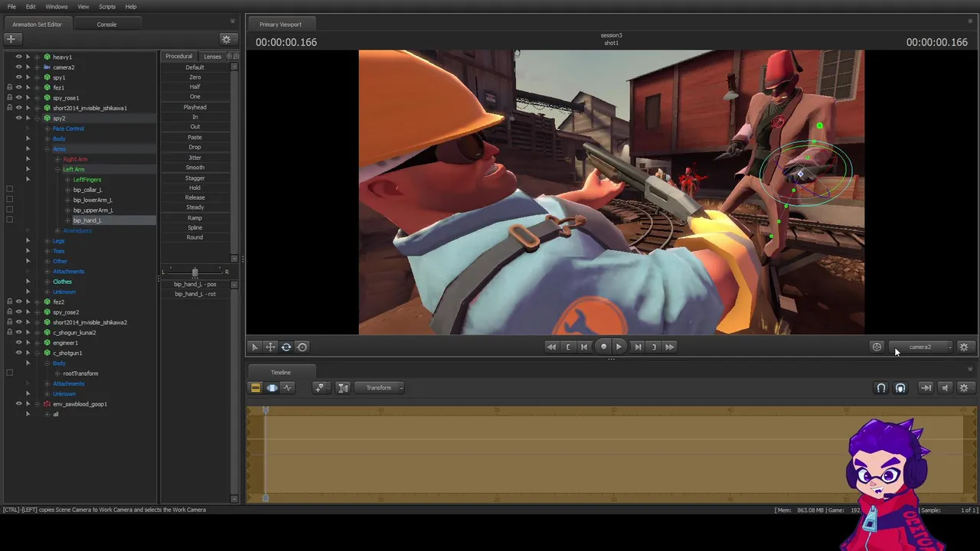Choose the selection arrow manipulator in viewport
The width and height of the screenshot is (980, 551).
pyautogui.click(x=255, y=347)
